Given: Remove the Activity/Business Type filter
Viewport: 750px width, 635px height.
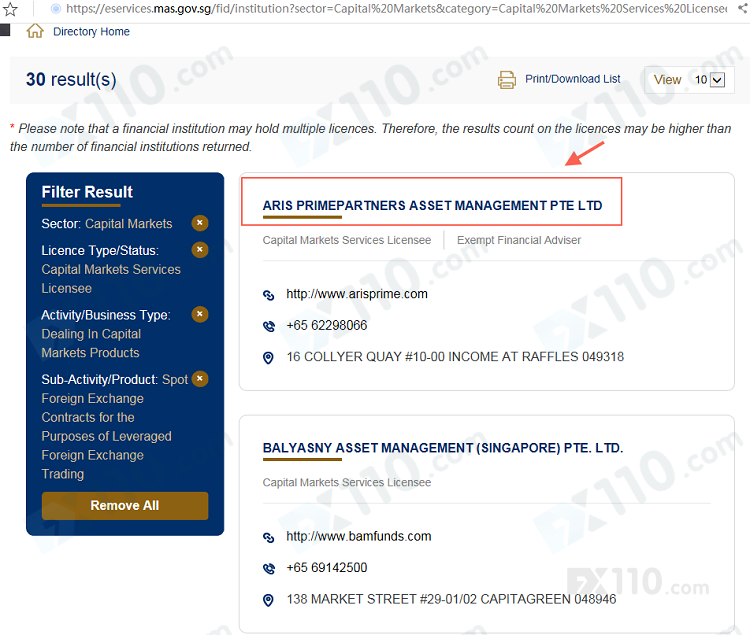Looking at the screenshot, I should tap(200, 314).
